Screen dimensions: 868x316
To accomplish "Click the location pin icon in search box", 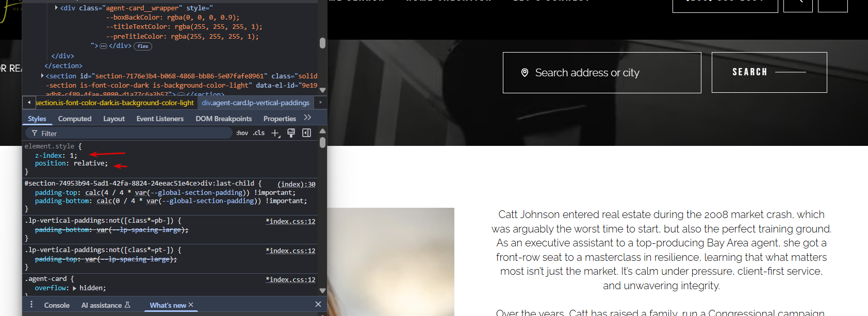I will coord(525,73).
